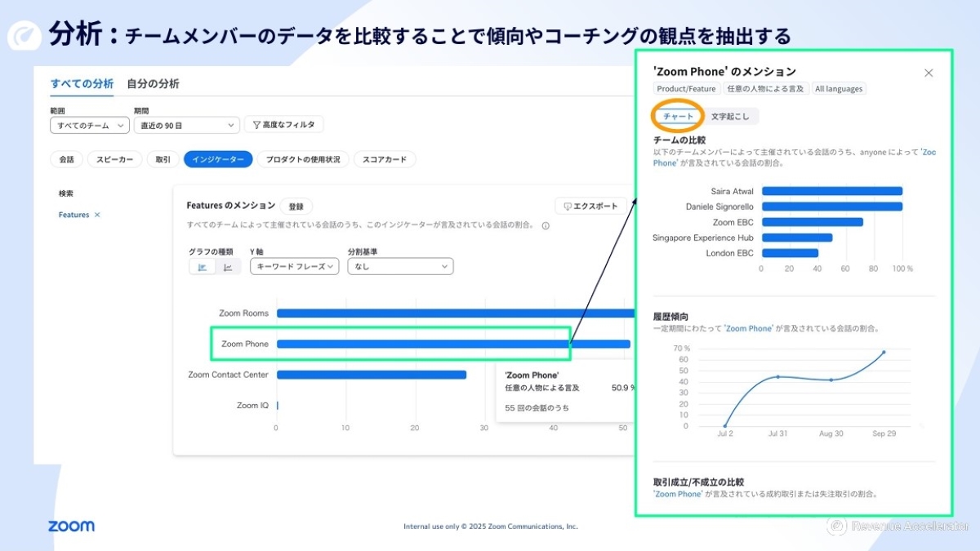
Task: Click the Daniele Signorello bar
Action: (832, 207)
